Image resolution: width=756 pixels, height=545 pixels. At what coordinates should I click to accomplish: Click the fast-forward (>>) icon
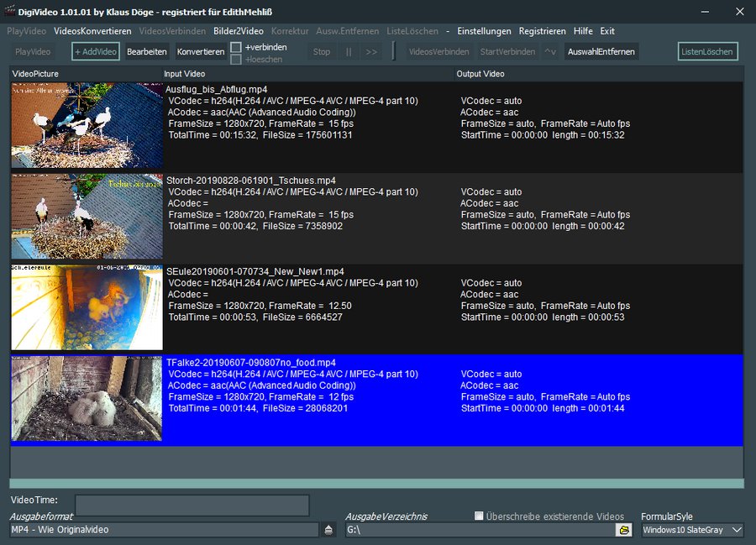[x=372, y=51]
